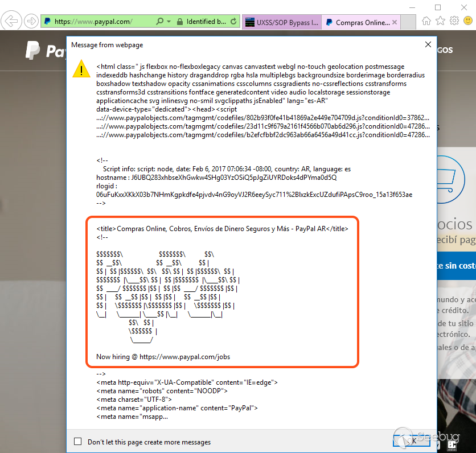Click the PayPal logo on the webpage
The image size is (476, 453).
pyautogui.click(x=46, y=50)
